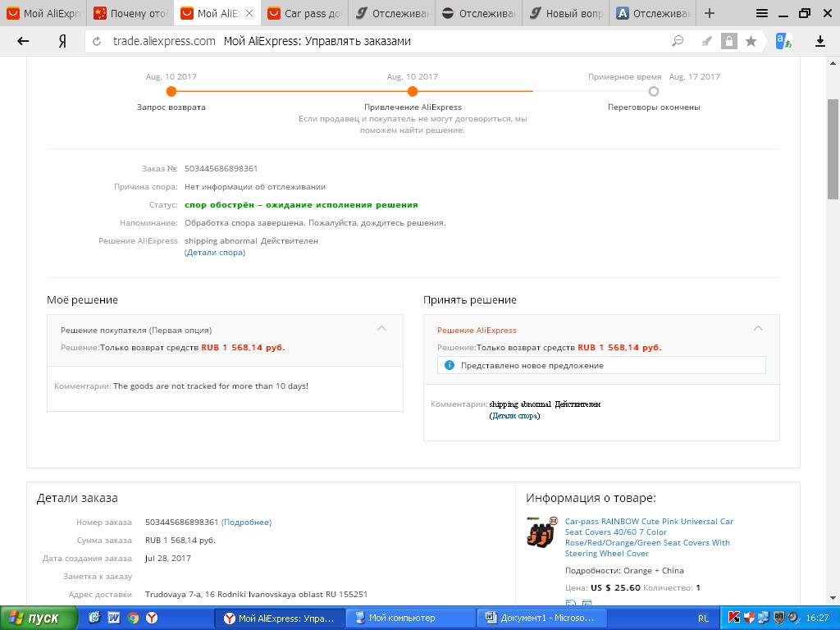Bookmark the page with the star icon
The width and height of the screenshot is (840, 630).
[x=751, y=41]
